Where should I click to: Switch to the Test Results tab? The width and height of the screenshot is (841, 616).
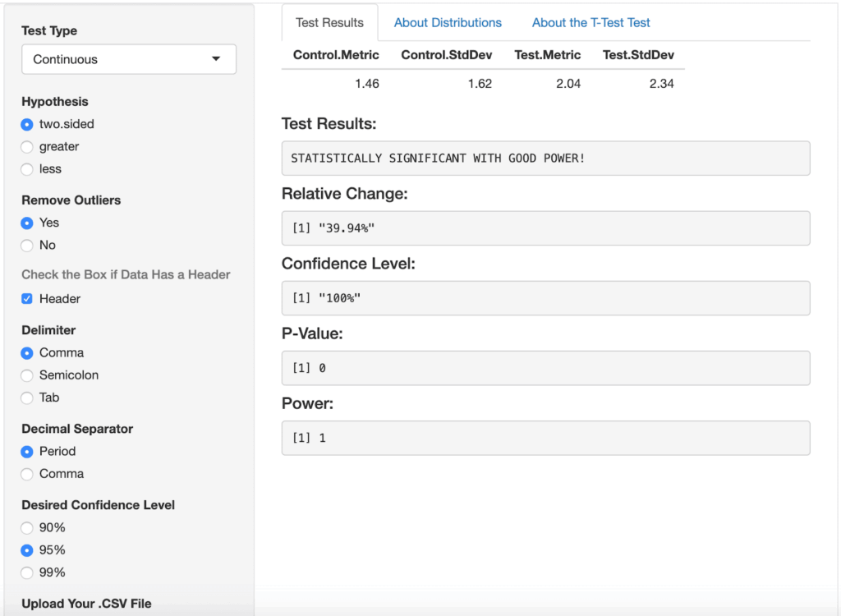[x=329, y=23]
